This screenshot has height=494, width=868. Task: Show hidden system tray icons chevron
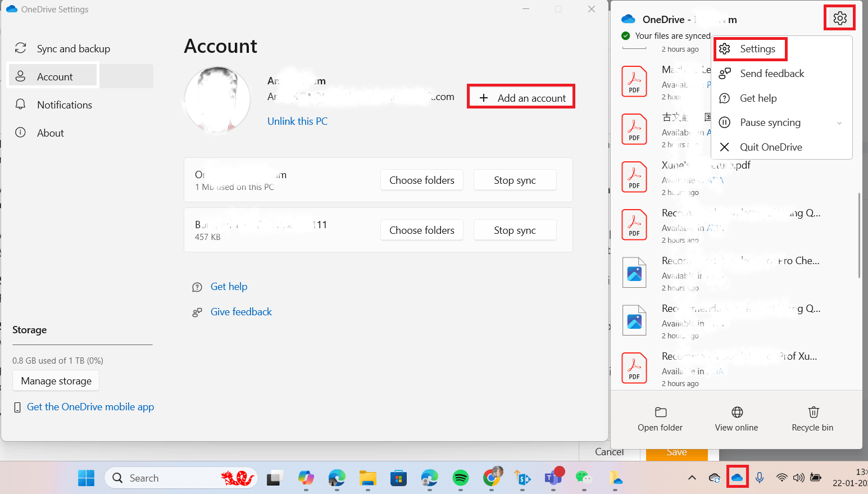coord(692,478)
